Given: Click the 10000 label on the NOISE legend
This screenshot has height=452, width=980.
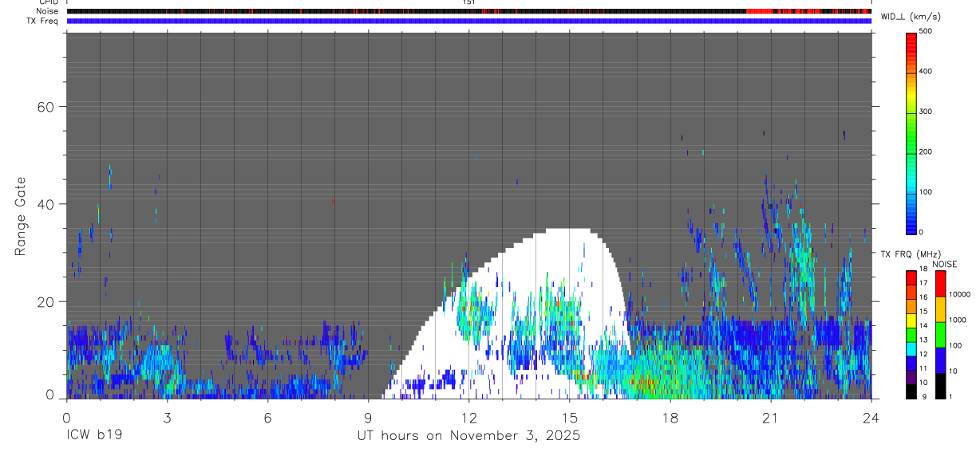Looking at the screenshot, I should (961, 294).
